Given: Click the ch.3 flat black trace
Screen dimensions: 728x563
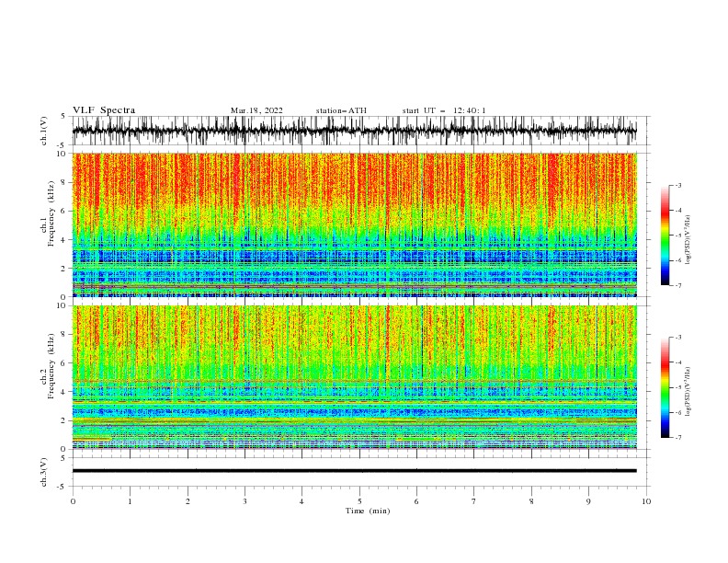Looking at the screenshot, I should click(354, 471).
